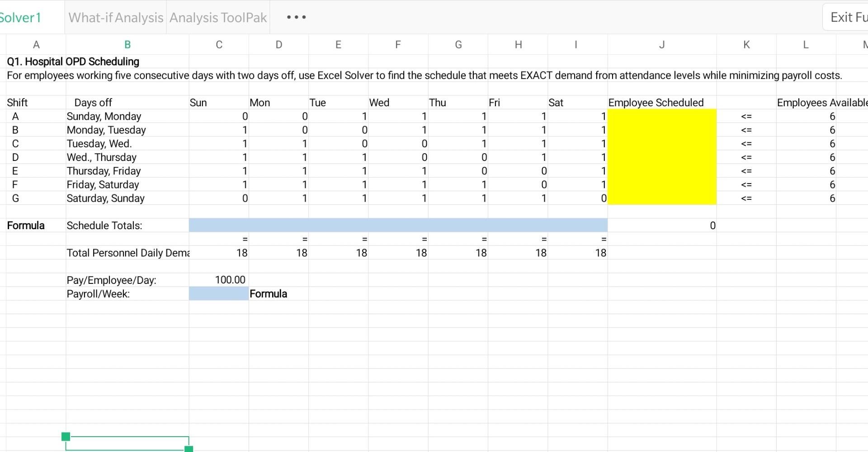Select the Formula label beside Payroll/Week
868x452 pixels.
coord(269,293)
